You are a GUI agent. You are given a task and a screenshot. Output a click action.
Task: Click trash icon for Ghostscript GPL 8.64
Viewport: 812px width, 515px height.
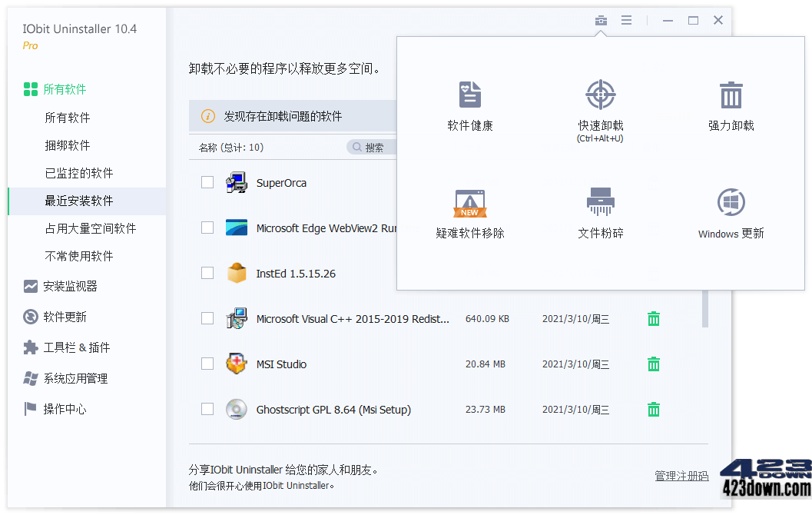pos(654,410)
